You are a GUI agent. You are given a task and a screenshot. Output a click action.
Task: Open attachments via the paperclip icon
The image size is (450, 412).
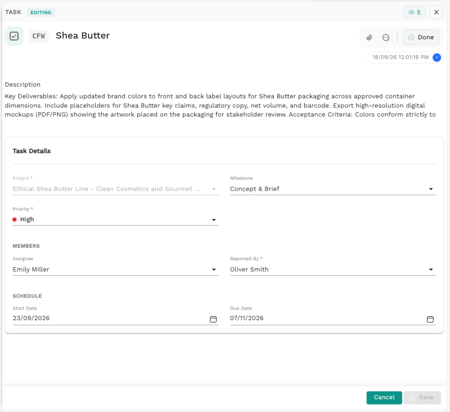369,37
